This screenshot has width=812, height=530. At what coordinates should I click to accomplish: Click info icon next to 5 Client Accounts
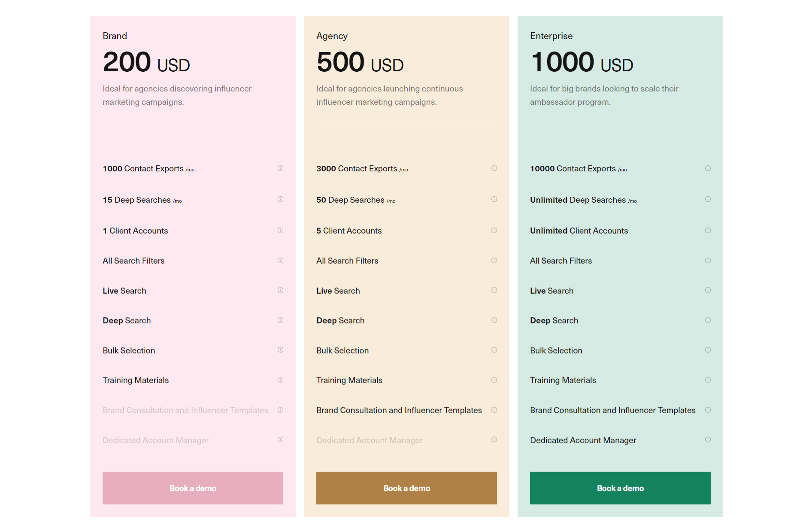(x=494, y=230)
